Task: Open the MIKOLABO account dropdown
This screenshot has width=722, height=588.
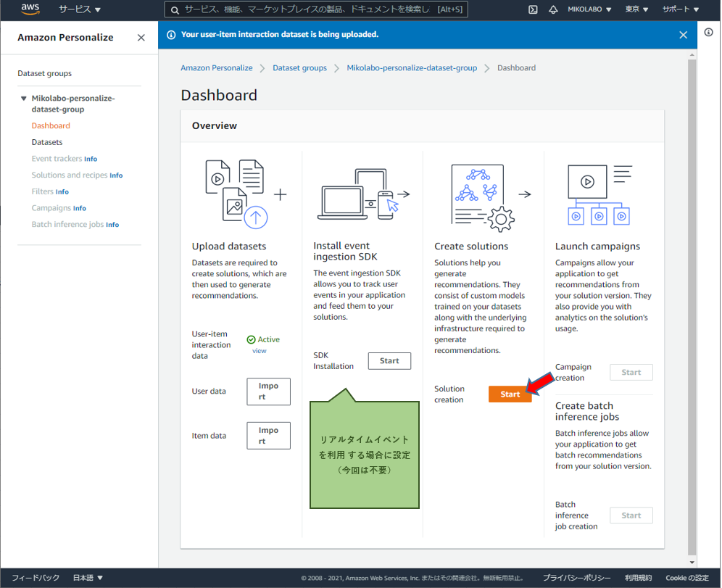Action: 589,9
